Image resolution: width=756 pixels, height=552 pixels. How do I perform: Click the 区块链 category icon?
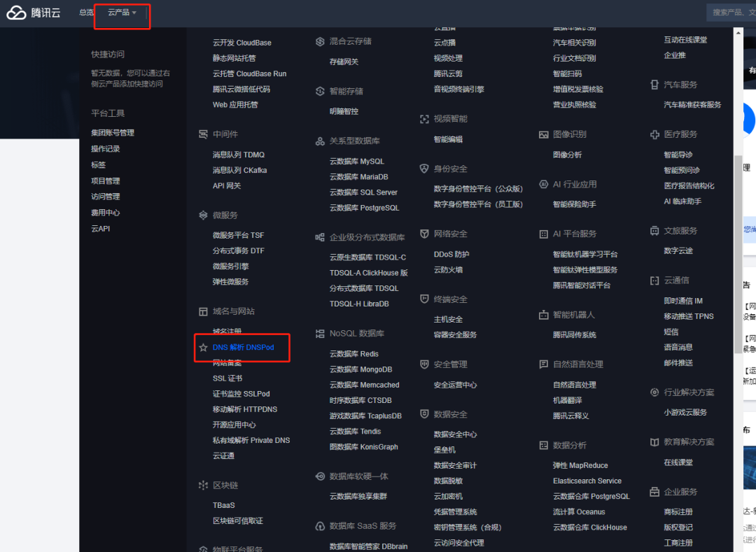[x=203, y=485]
